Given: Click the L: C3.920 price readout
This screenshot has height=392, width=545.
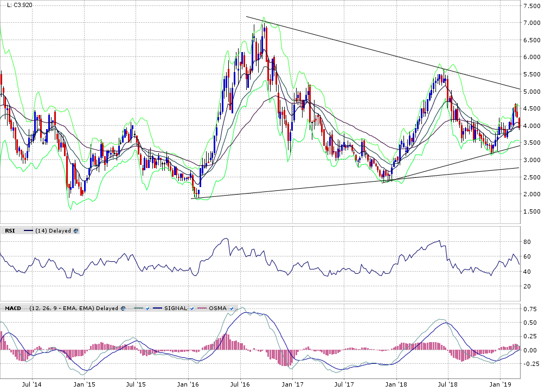Looking at the screenshot, I should (20, 5).
